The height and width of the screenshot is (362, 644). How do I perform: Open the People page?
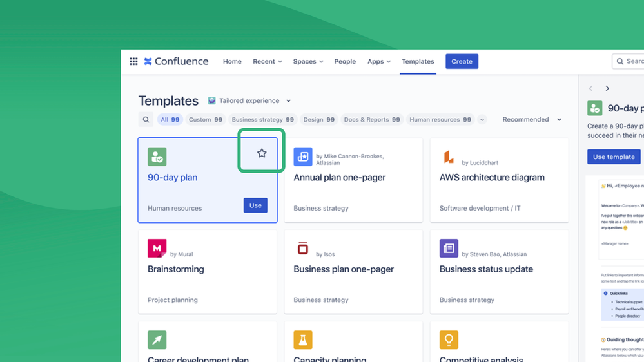coord(345,62)
